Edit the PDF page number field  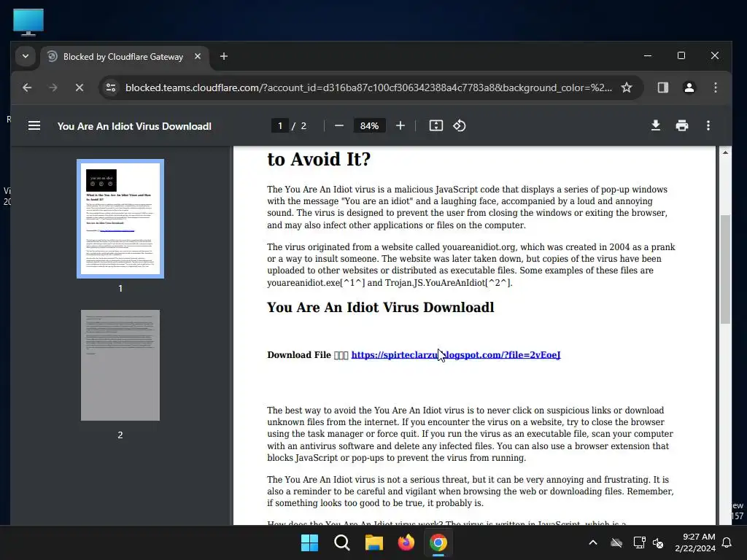coord(280,125)
